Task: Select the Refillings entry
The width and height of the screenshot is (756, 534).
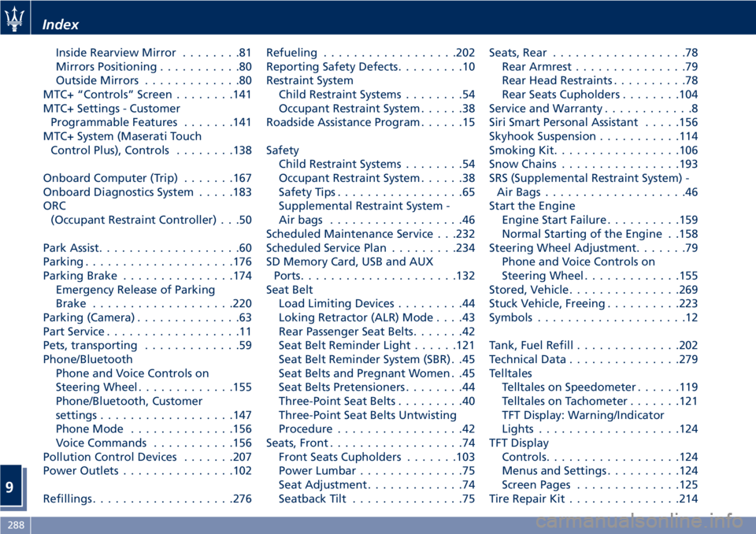Action: tap(147, 499)
